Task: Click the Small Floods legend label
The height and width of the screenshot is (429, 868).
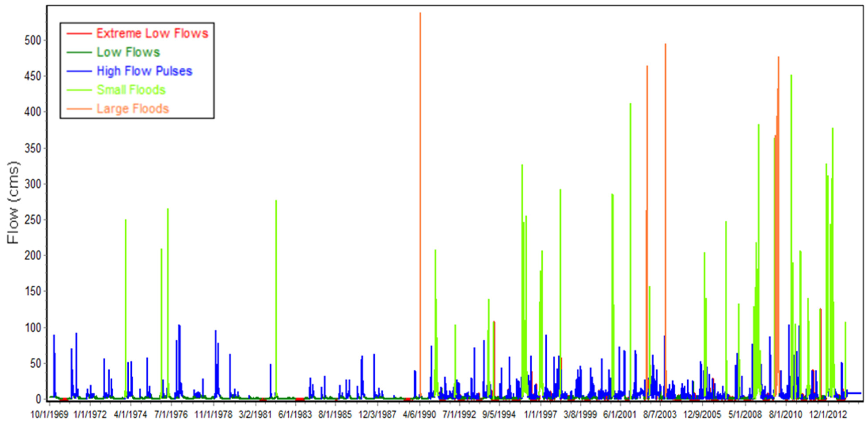Action: [131, 90]
